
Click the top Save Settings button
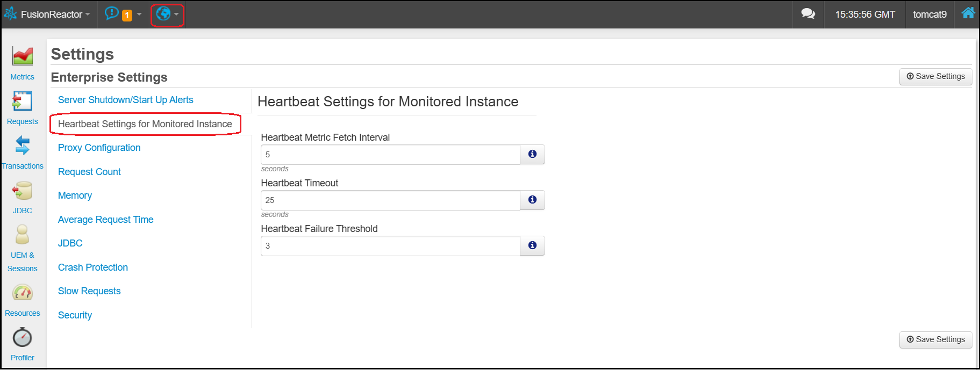tap(935, 76)
